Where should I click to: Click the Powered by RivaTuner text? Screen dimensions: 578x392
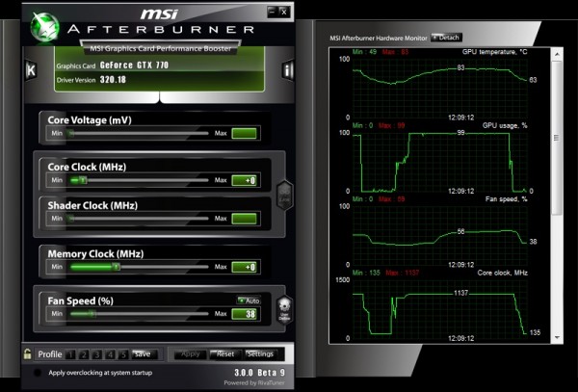pyautogui.click(x=254, y=383)
